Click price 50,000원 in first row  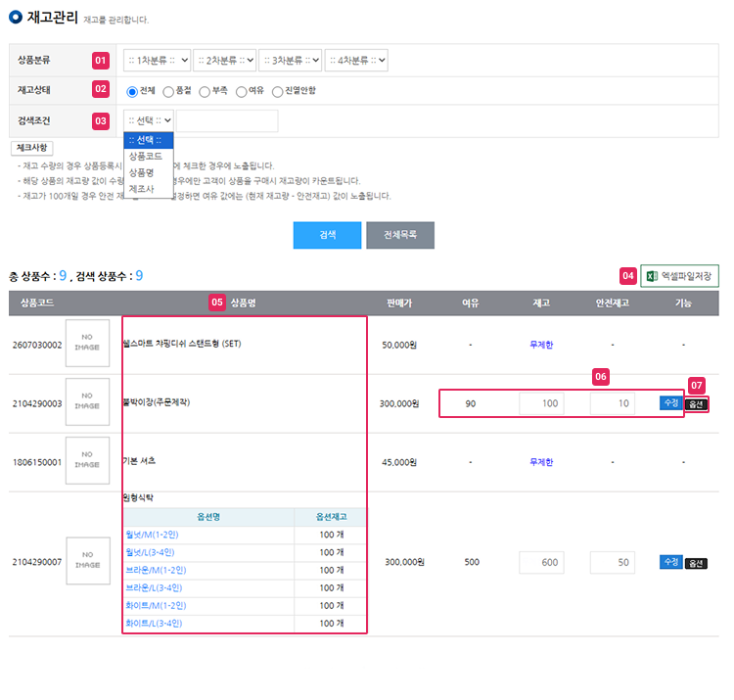[399, 345]
